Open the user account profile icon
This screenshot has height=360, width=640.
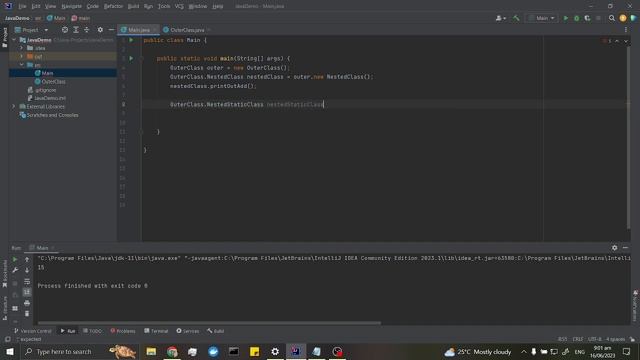coord(500,18)
